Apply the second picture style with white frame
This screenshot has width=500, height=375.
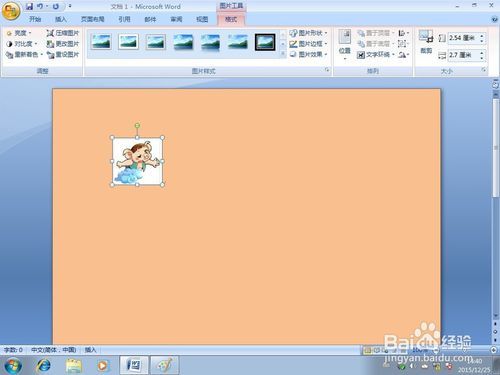(128, 42)
